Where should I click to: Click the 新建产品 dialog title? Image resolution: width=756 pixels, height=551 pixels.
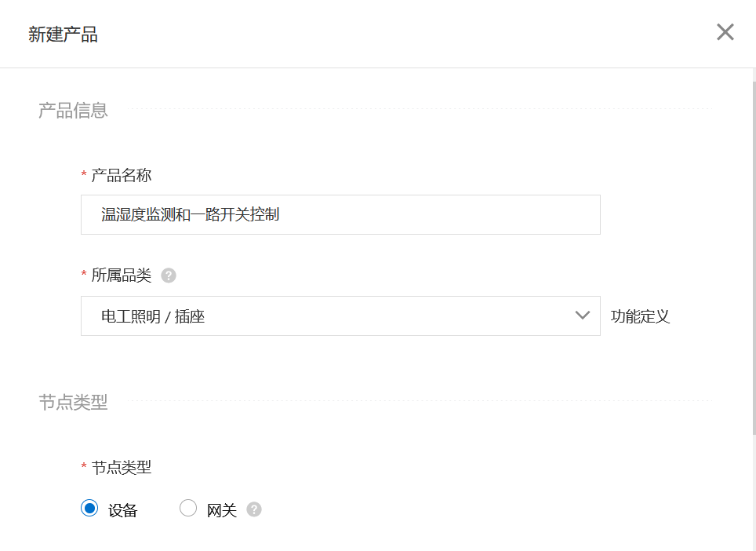63,35
